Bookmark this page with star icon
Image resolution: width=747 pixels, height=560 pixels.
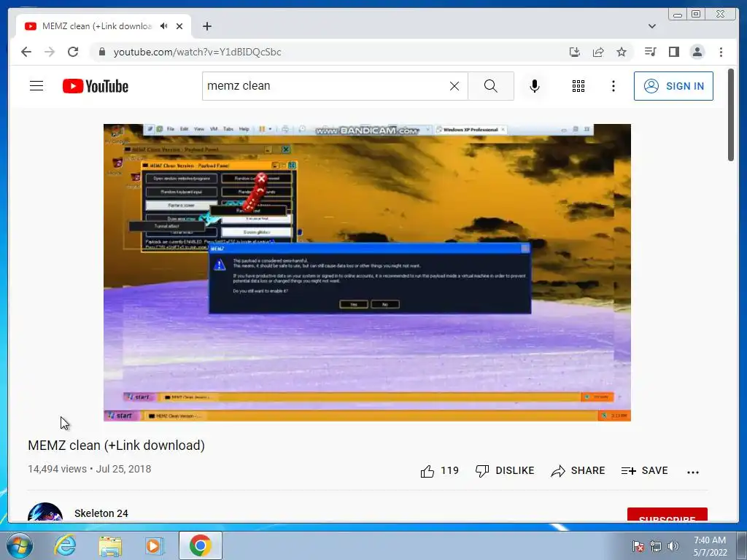[622, 52]
